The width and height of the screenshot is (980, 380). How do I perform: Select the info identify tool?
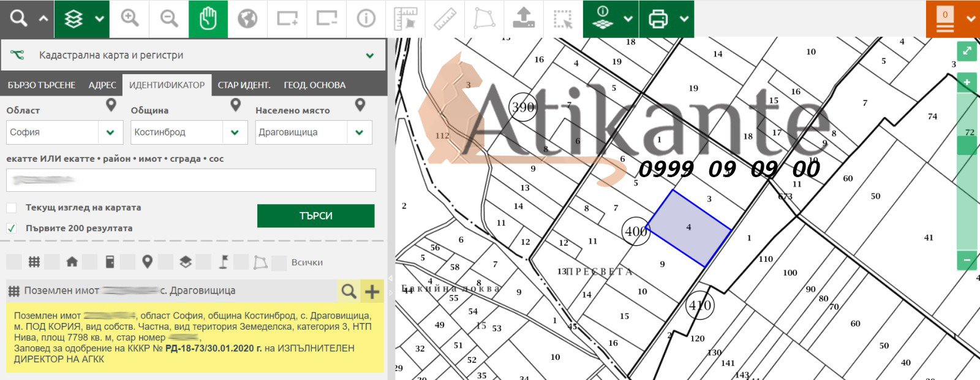(366, 19)
